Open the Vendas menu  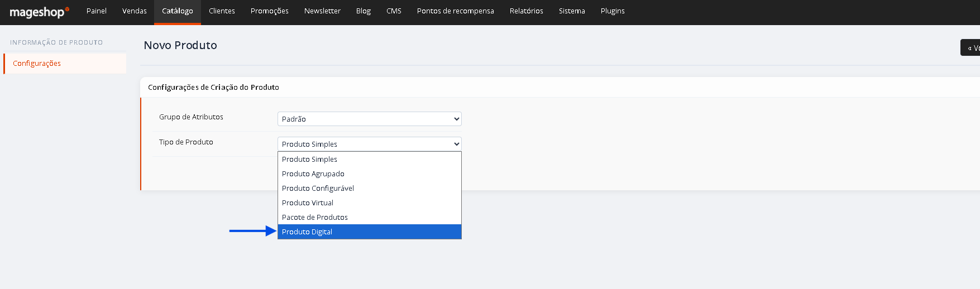[135, 11]
